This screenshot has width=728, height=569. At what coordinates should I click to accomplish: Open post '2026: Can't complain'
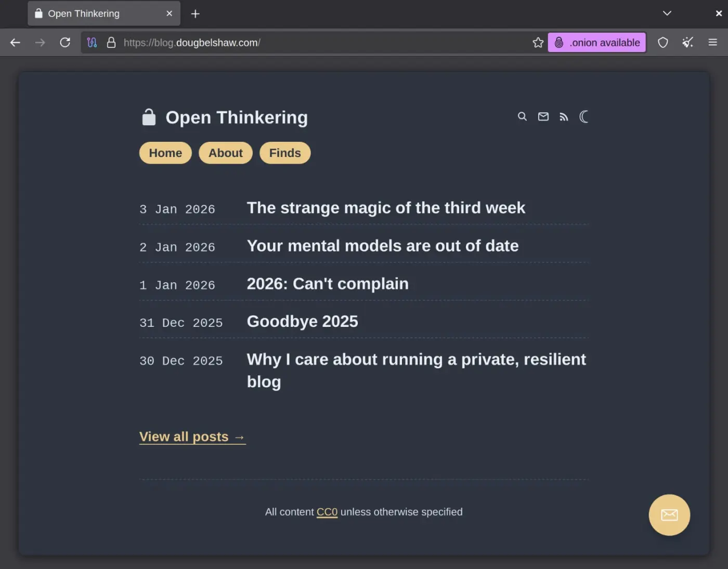(328, 284)
